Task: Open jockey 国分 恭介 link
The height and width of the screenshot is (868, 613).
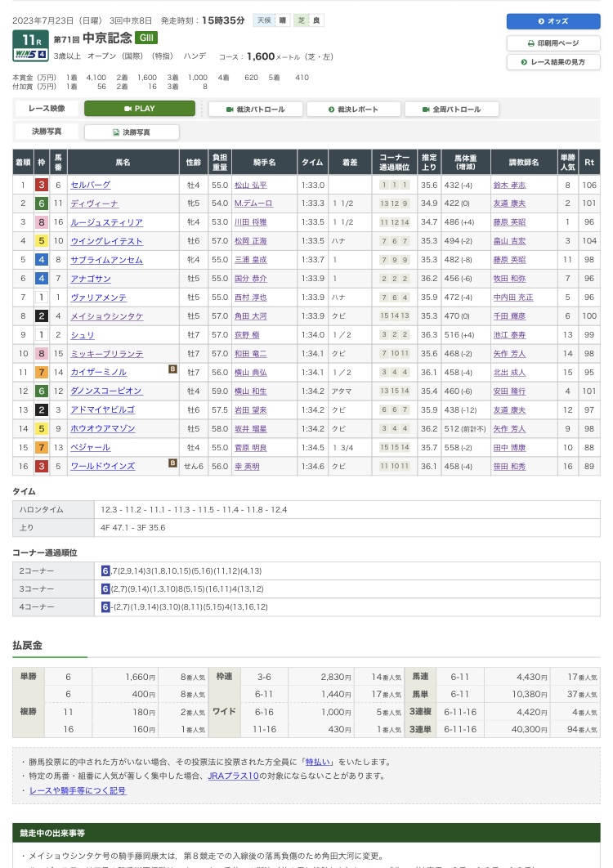Action: click(x=250, y=279)
